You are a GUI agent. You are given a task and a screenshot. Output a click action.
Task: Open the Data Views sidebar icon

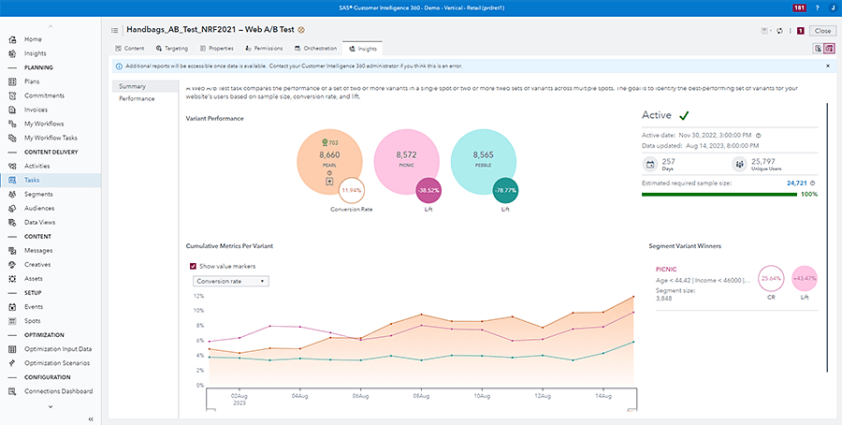[12, 222]
